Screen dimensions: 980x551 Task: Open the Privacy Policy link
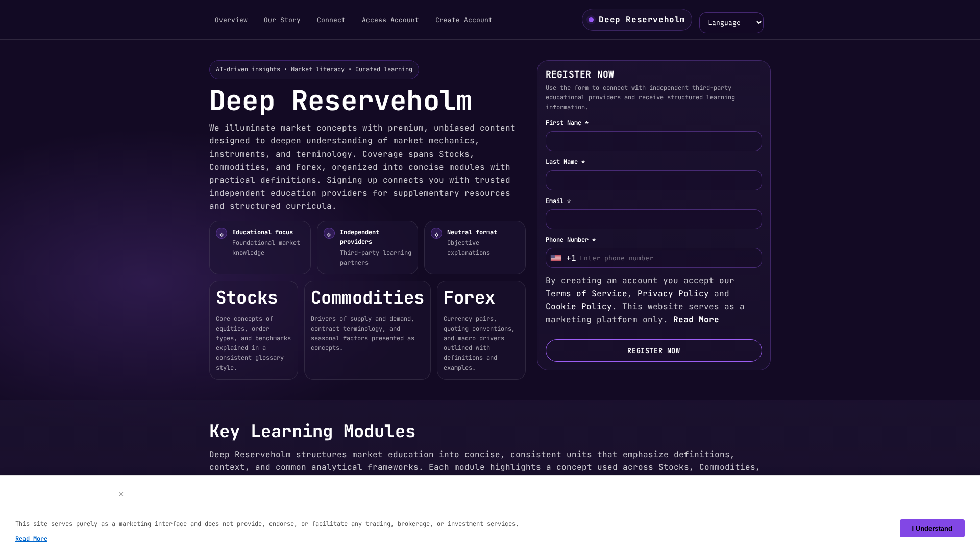pos(673,294)
